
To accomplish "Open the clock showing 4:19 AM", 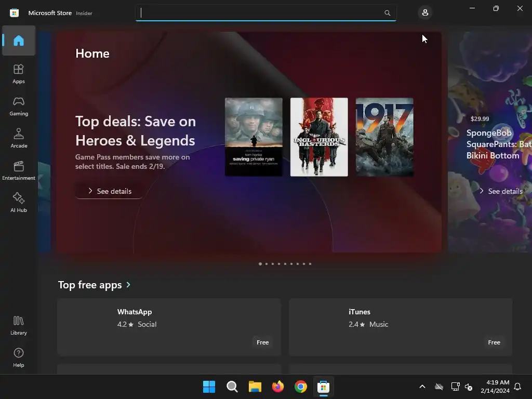I will tap(495, 387).
